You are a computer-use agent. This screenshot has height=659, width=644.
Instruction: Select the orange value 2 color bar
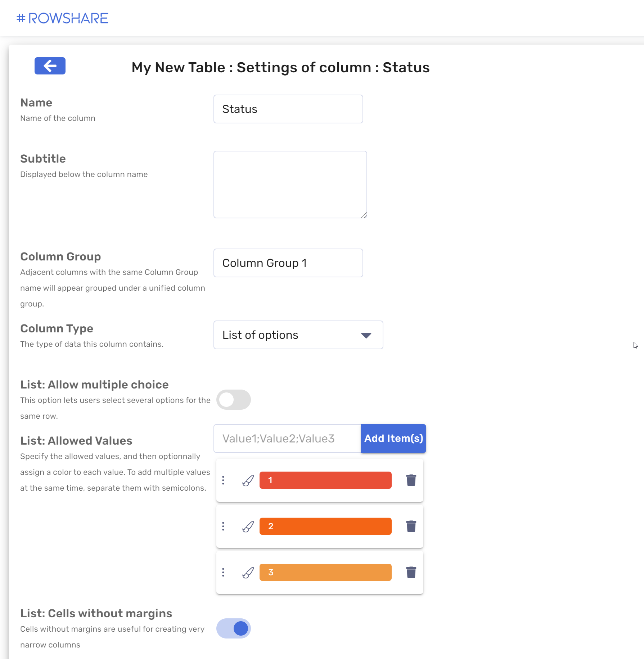click(325, 526)
